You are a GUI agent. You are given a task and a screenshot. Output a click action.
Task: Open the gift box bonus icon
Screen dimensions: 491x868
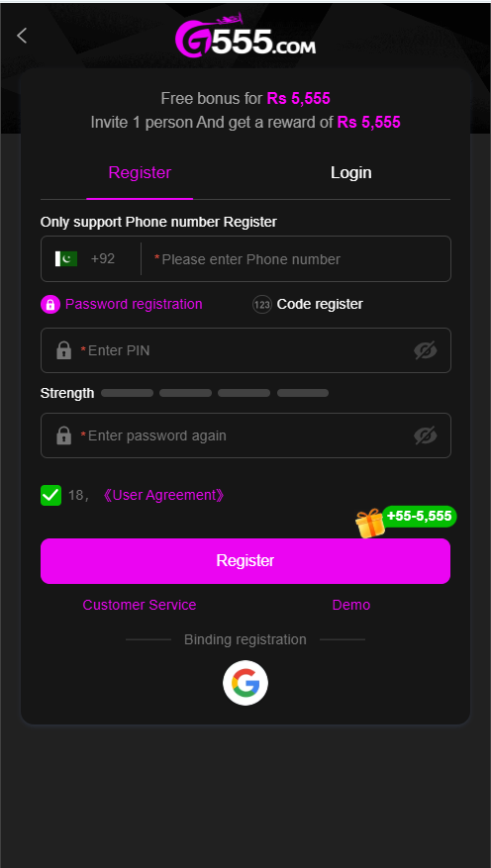point(370,524)
